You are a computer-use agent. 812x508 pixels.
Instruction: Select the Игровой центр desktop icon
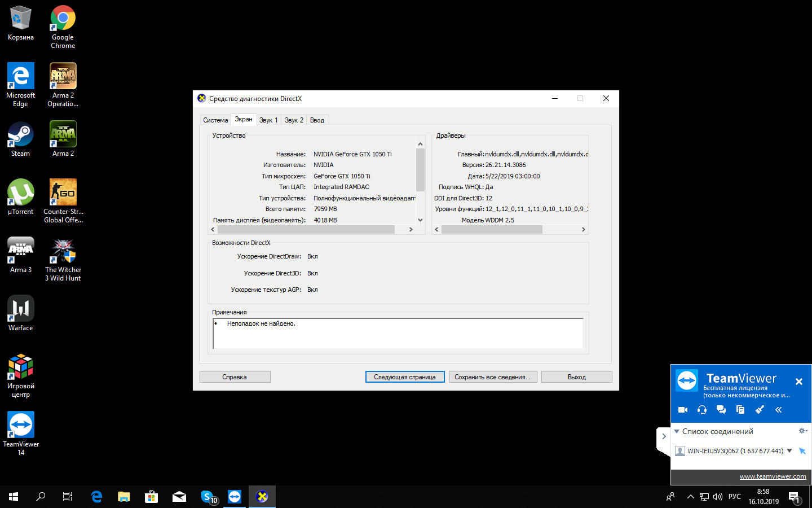21,376
